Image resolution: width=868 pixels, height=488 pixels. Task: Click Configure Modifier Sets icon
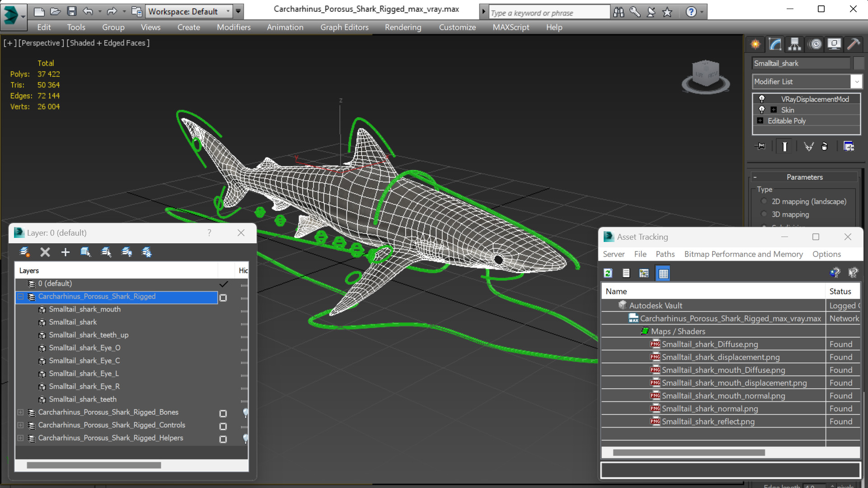(849, 146)
